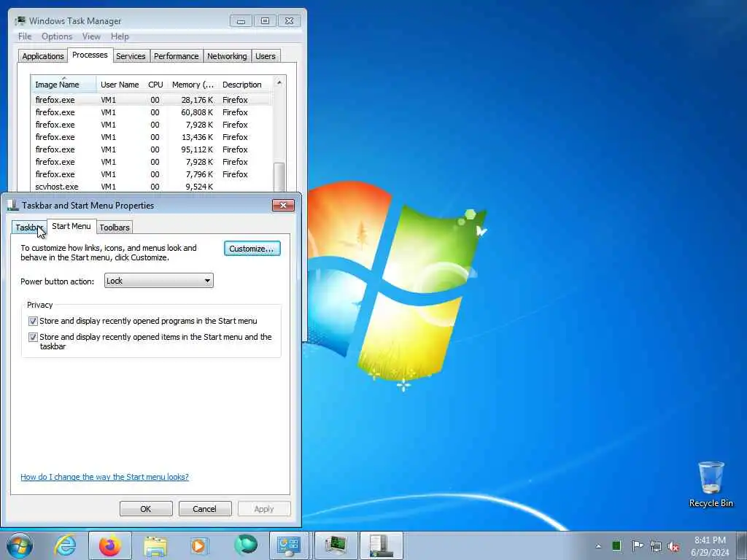Screen dimensions: 747x560
Task: Open the clock showing 8:41 PM
Action: coord(710,546)
